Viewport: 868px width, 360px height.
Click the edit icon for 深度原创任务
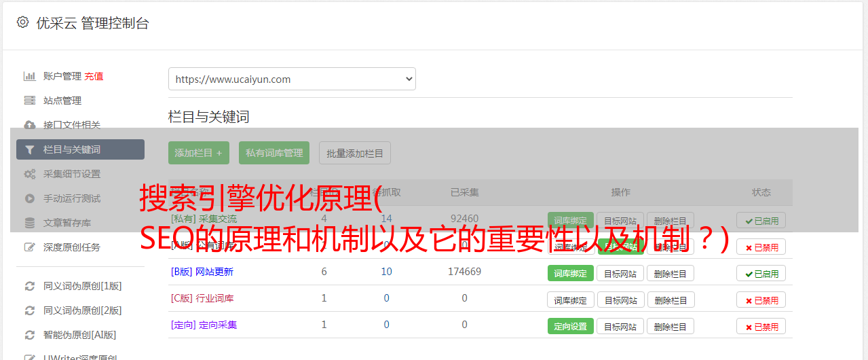(29, 247)
